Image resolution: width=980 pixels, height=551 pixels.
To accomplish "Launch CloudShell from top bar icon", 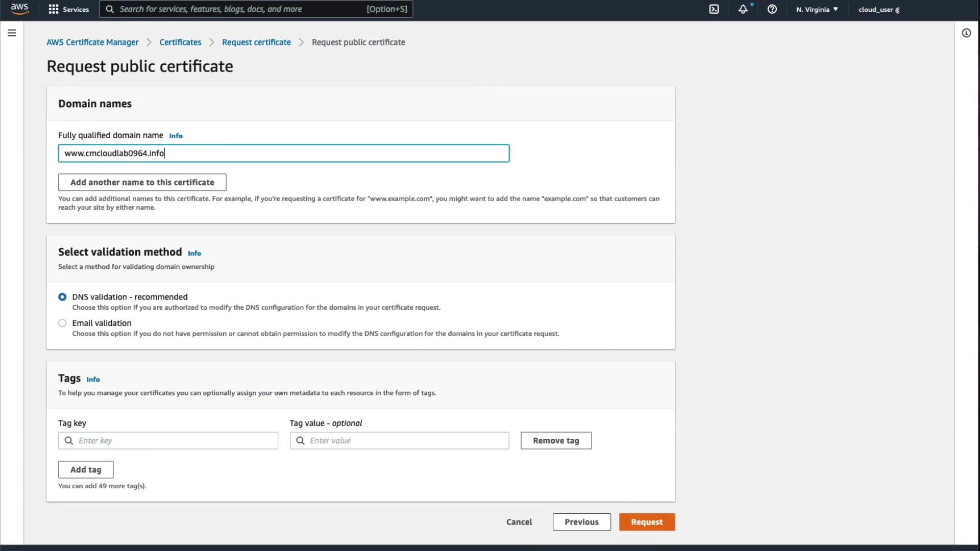I will [x=714, y=9].
